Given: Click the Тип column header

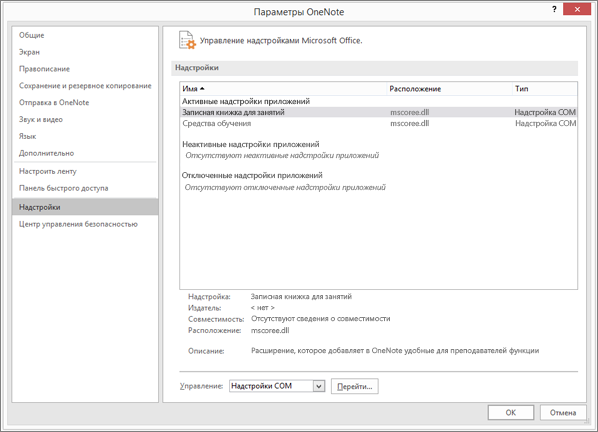Looking at the screenshot, I should 544,89.
